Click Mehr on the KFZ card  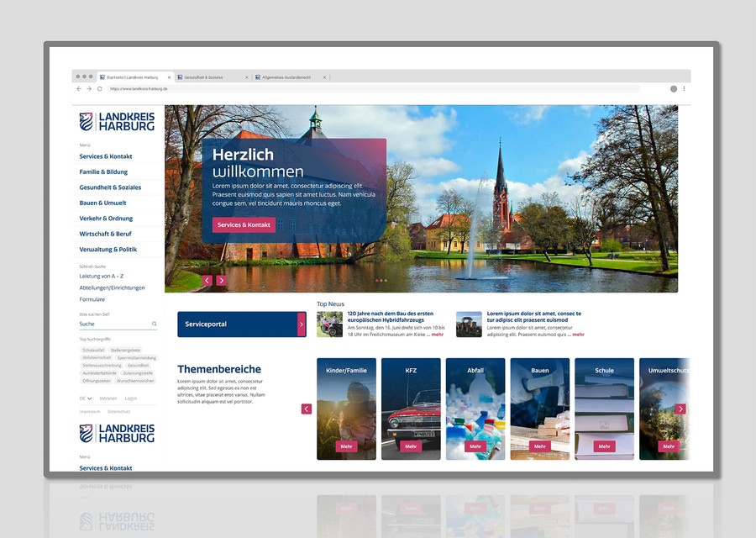point(411,446)
